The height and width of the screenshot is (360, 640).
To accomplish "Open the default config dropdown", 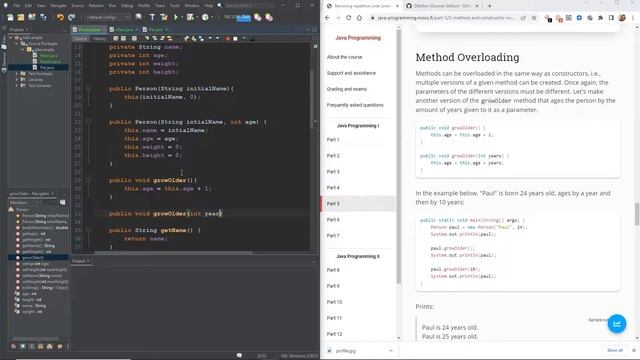I will click(108, 17).
